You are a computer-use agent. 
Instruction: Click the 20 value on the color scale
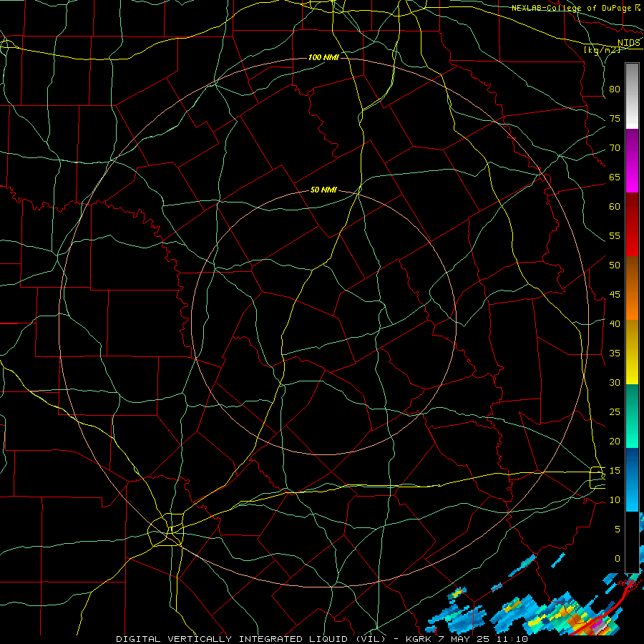point(615,441)
